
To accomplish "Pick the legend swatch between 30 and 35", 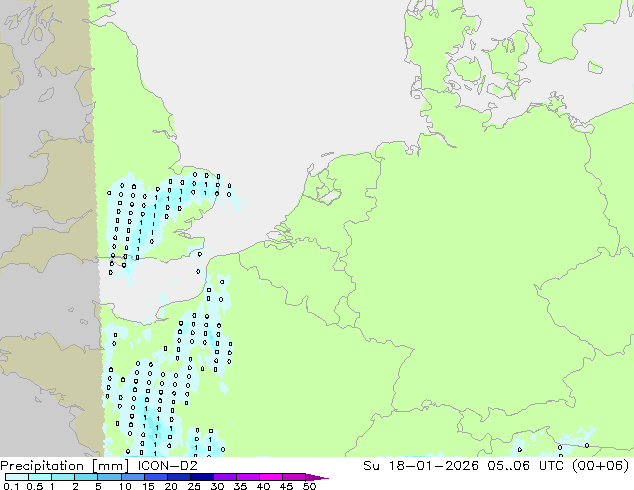I will click(224, 477).
